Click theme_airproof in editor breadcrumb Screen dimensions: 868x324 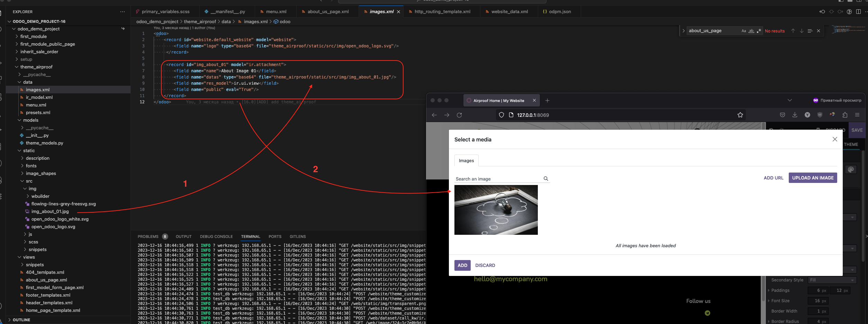pyautogui.click(x=200, y=22)
